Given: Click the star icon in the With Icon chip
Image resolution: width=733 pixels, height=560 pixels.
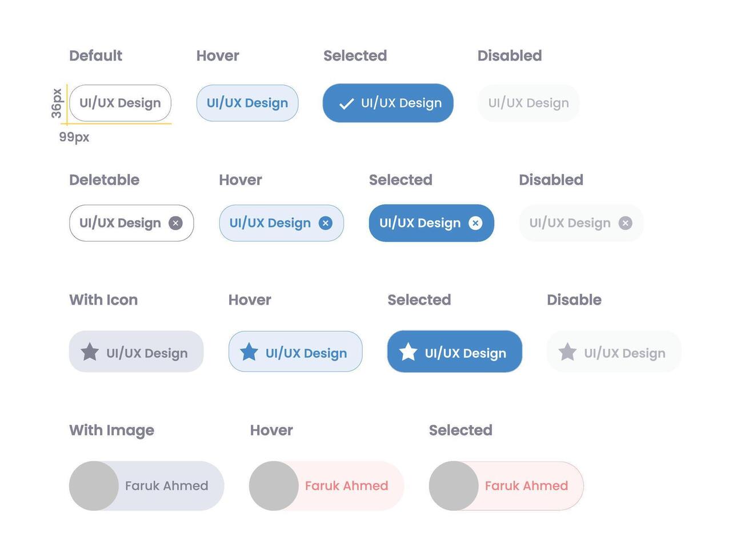Looking at the screenshot, I should (90, 353).
